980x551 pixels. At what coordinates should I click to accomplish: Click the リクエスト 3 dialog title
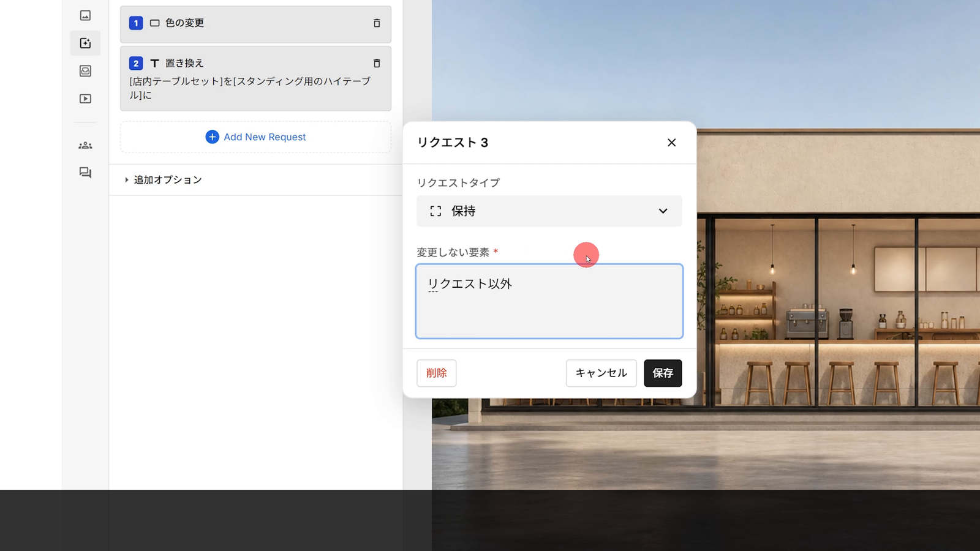click(x=453, y=143)
